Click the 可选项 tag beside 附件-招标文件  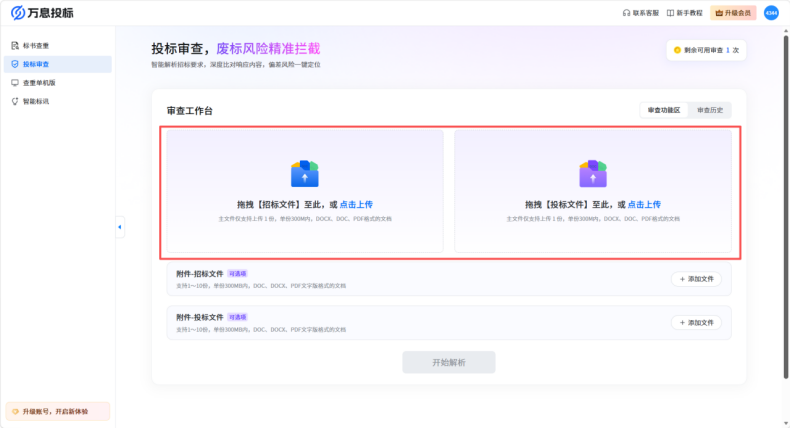pyautogui.click(x=237, y=274)
